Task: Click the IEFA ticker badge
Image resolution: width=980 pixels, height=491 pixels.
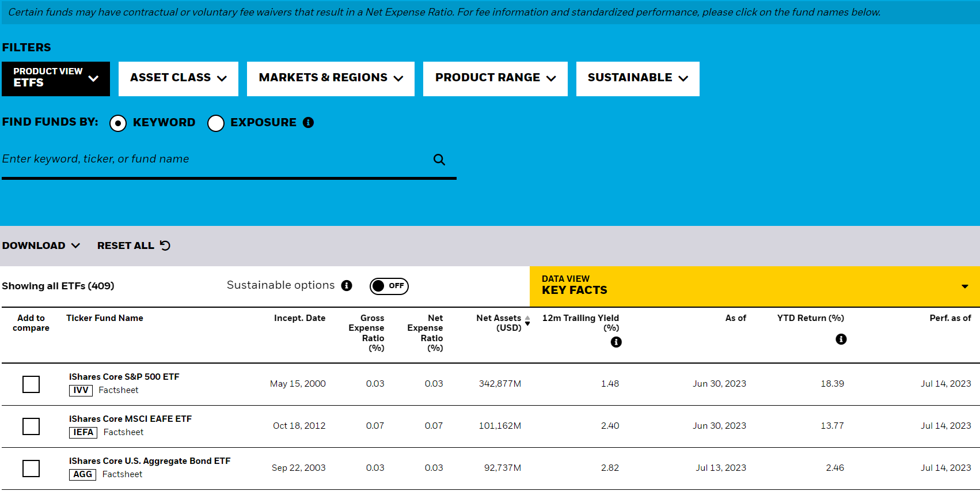Action: (83, 432)
